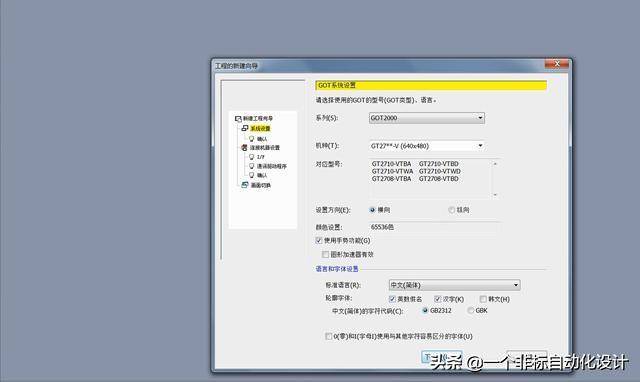The height and width of the screenshot is (382, 640).
Task: Click the 连接机器设置 device icon
Action: click(x=244, y=147)
